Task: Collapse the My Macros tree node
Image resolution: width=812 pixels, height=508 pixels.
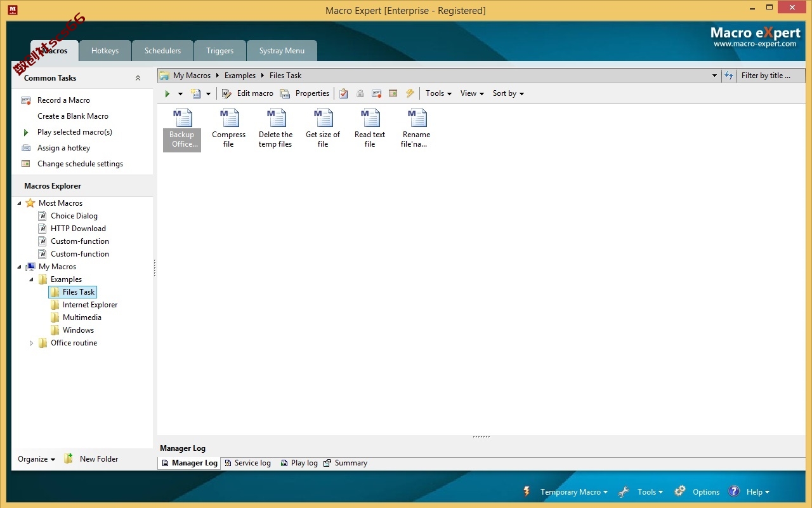Action: (x=19, y=267)
